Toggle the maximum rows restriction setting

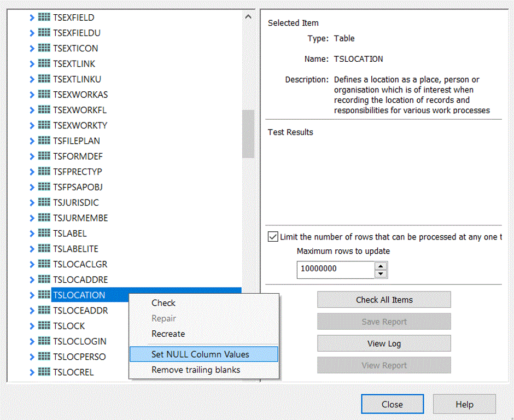272,237
